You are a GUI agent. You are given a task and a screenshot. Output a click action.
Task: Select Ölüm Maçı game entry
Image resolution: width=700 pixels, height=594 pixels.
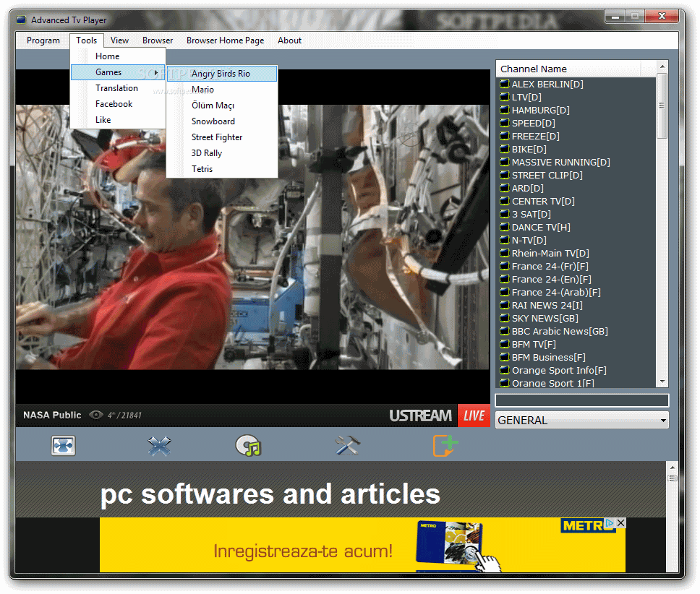pyautogui.click(x=222, y=106)
